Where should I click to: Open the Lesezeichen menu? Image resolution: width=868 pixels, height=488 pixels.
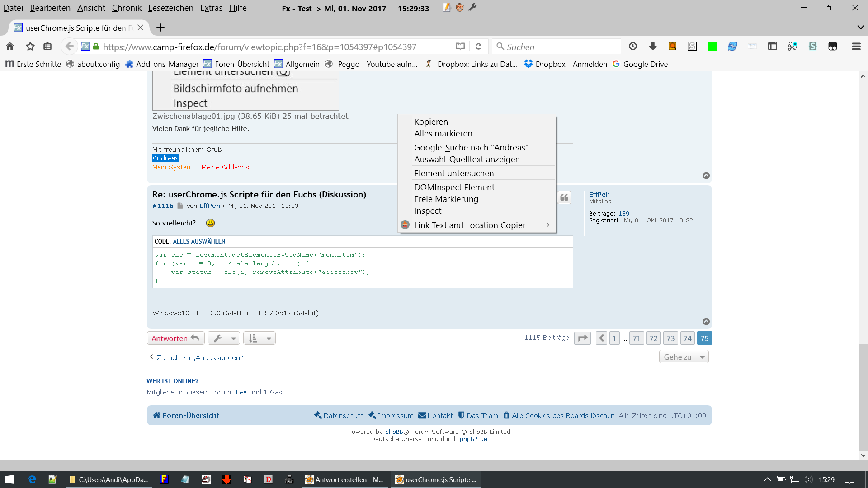(x=170, y=8)
